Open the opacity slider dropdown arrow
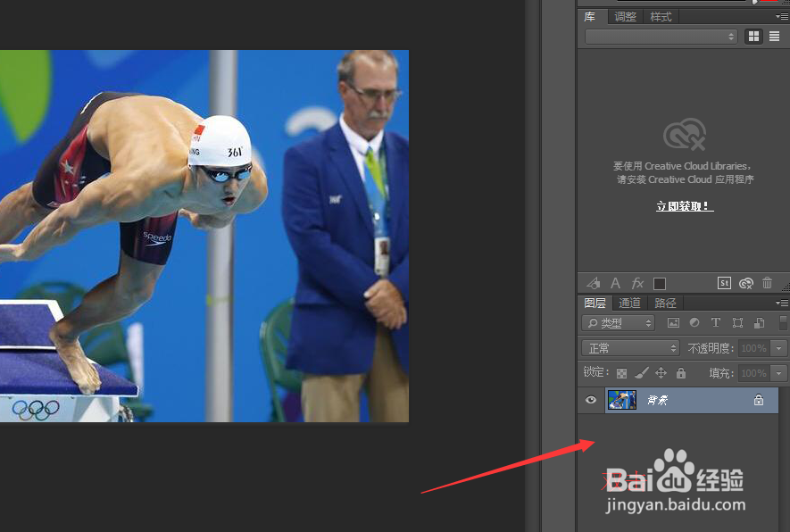This screenshot has width=790, height=532. pos(779,348)
